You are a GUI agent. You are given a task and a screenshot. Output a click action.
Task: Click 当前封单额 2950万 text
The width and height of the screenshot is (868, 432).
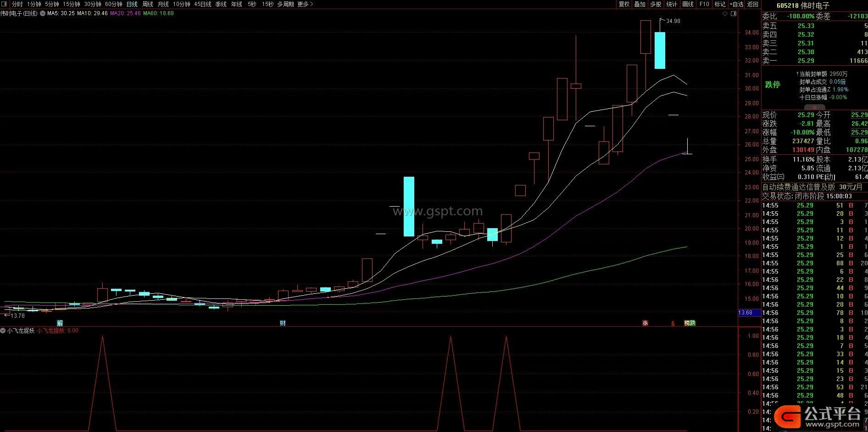[x=823, y=74]
